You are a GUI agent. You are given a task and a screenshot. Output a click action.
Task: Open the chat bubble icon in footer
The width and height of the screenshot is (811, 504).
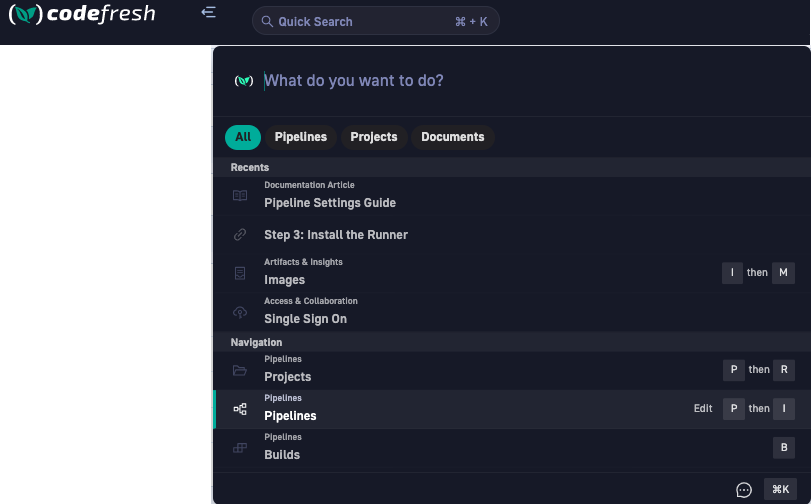[x=744, y=490]
